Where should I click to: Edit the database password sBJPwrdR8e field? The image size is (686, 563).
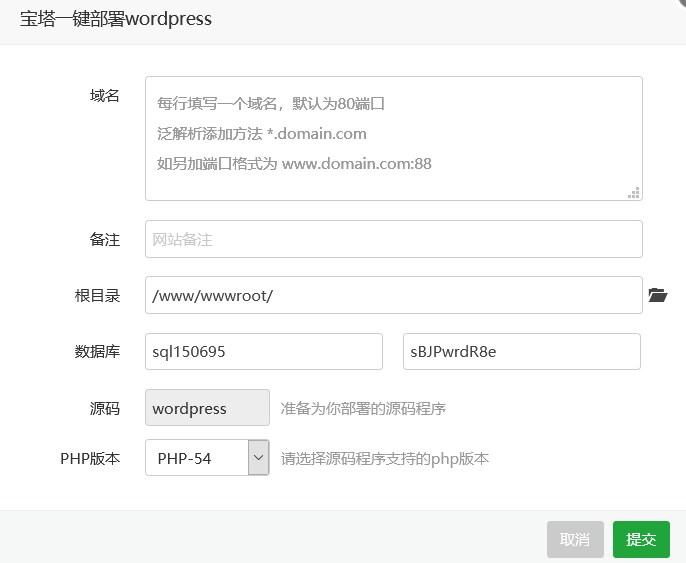522,351
